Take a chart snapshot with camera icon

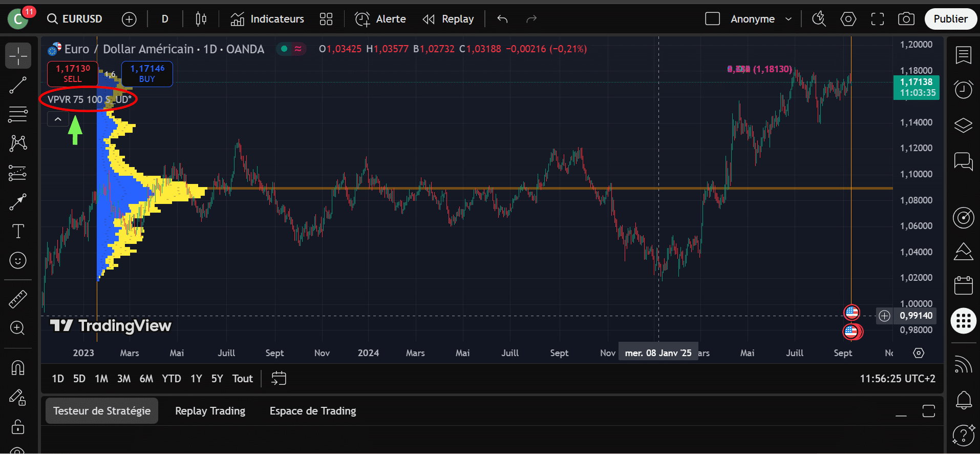click(x=906, y=19)
